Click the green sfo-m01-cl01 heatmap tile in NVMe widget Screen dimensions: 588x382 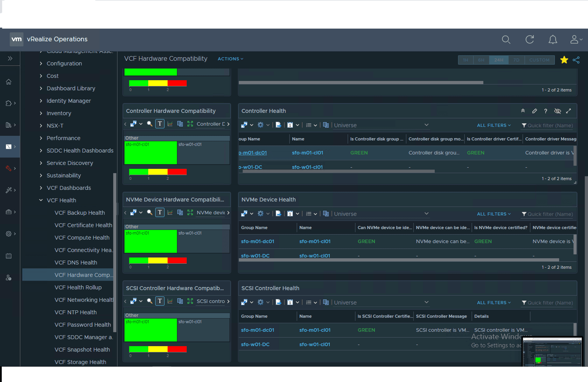(150, 241)
